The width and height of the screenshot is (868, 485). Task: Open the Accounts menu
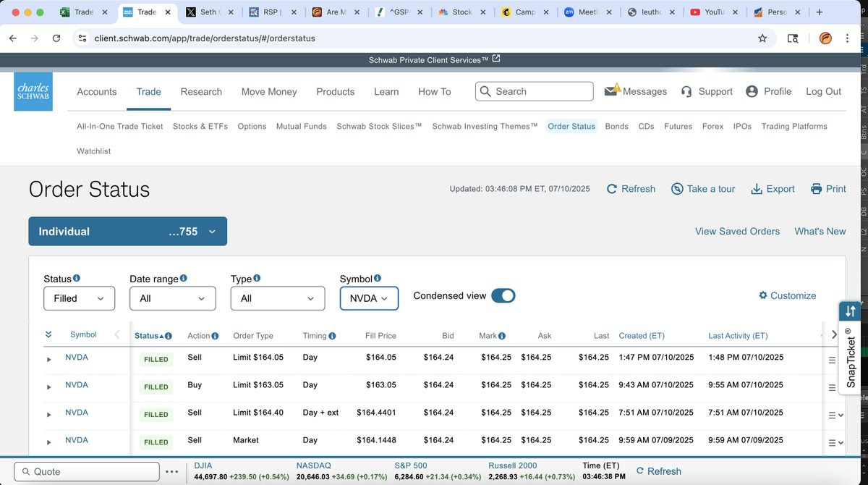[x=97, y=92]
